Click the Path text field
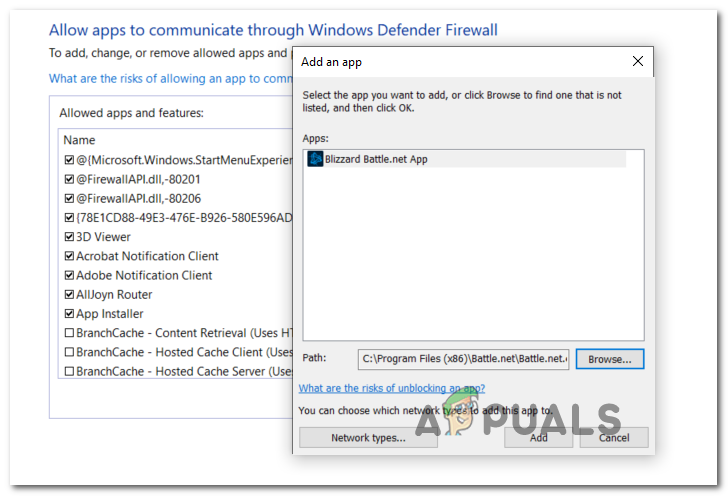Image resolution: width=728 pixels, height=496 pixels. 463,359
